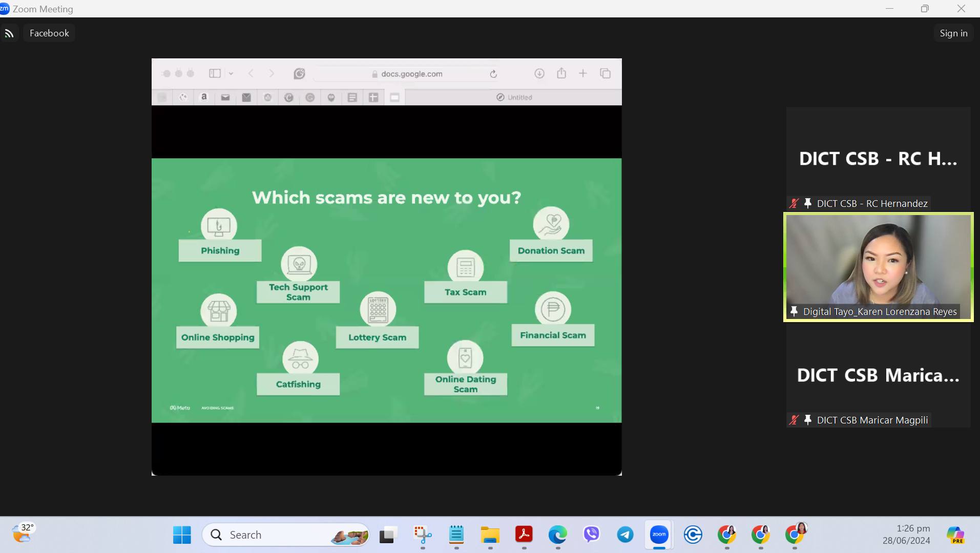Click the Safari share icon
The height and width of the screenshot is (553, 980).
click(x=561, y=73)
